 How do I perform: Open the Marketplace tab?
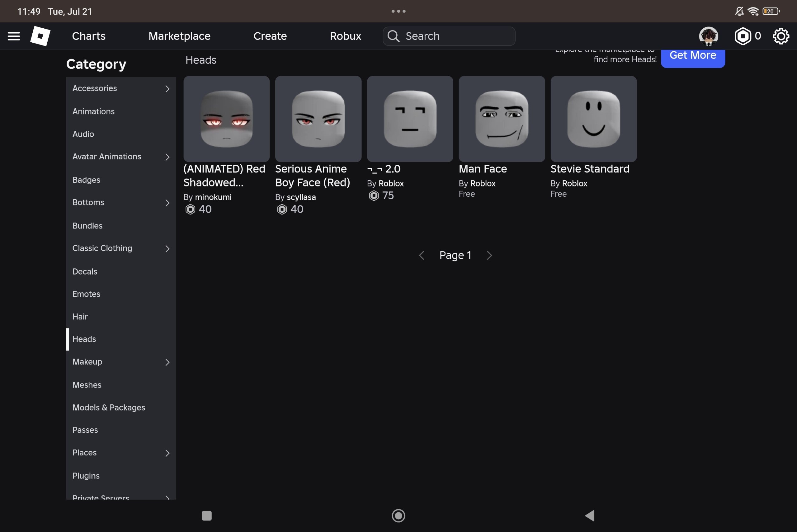point(180,36)
